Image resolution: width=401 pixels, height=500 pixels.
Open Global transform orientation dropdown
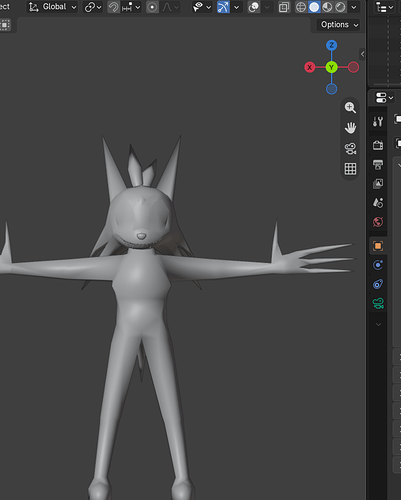coord(52,7)
